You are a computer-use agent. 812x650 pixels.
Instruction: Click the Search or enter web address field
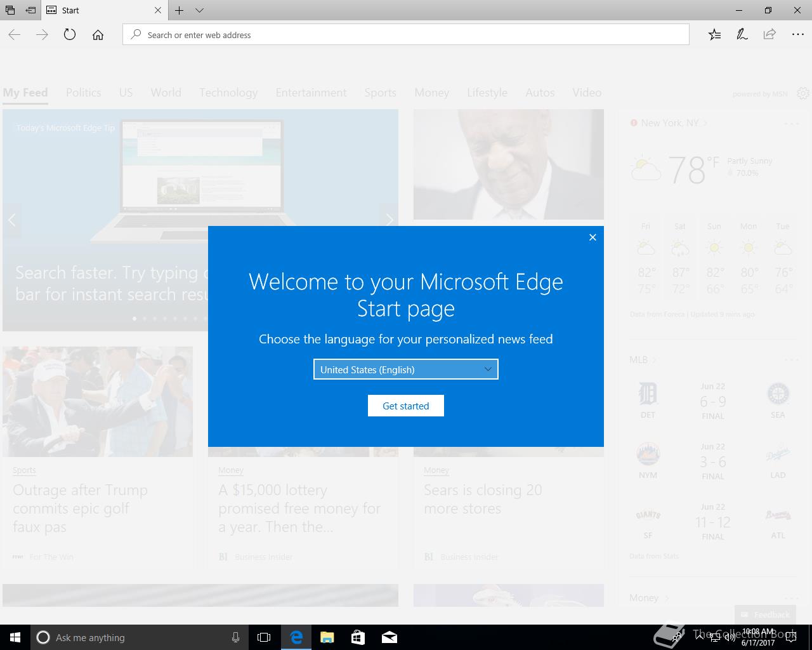[x=406, y=35]
